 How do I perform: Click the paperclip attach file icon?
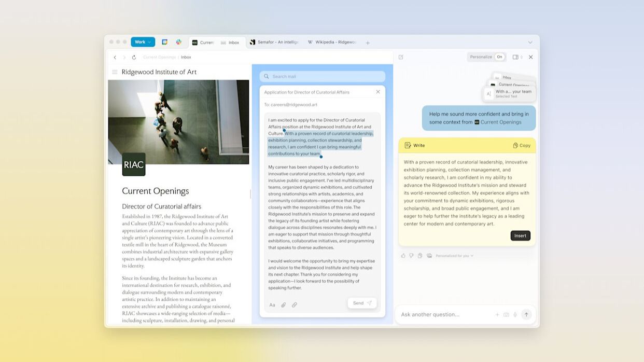click(283, 305)
